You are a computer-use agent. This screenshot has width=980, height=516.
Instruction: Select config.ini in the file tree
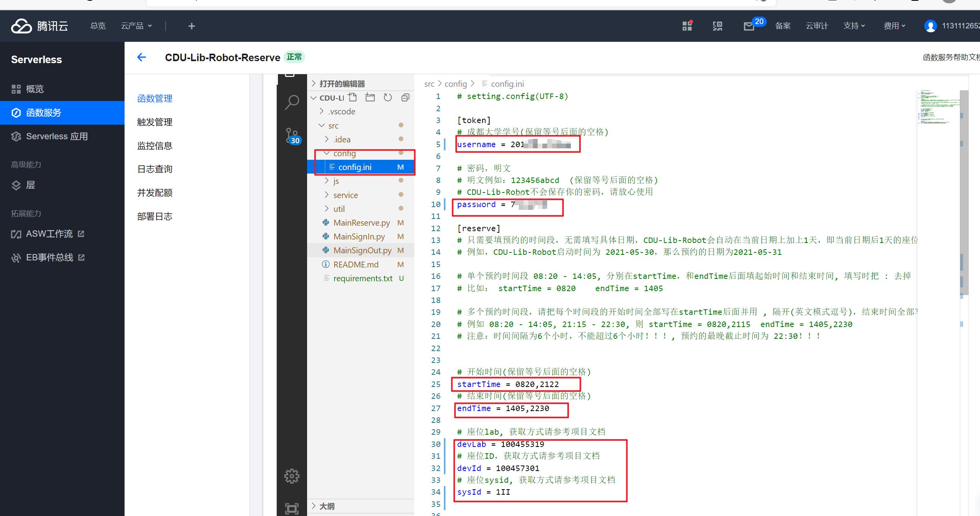360,167
